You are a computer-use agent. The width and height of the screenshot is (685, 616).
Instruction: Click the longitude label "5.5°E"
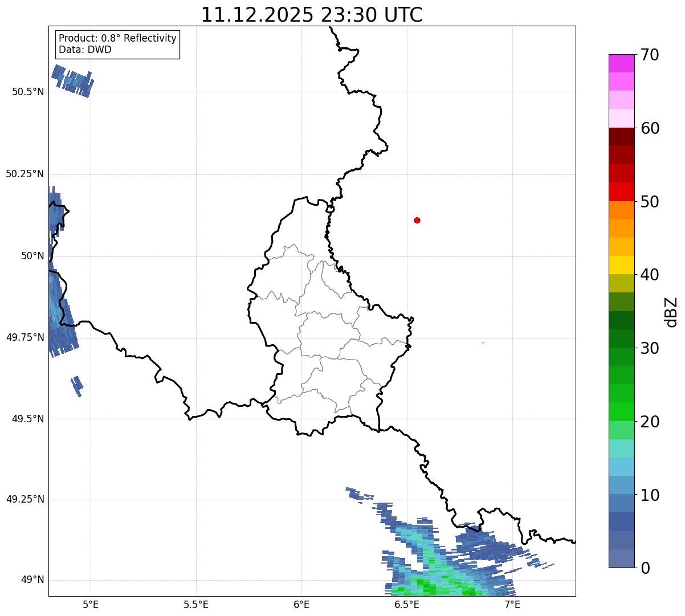pos(196,604)
